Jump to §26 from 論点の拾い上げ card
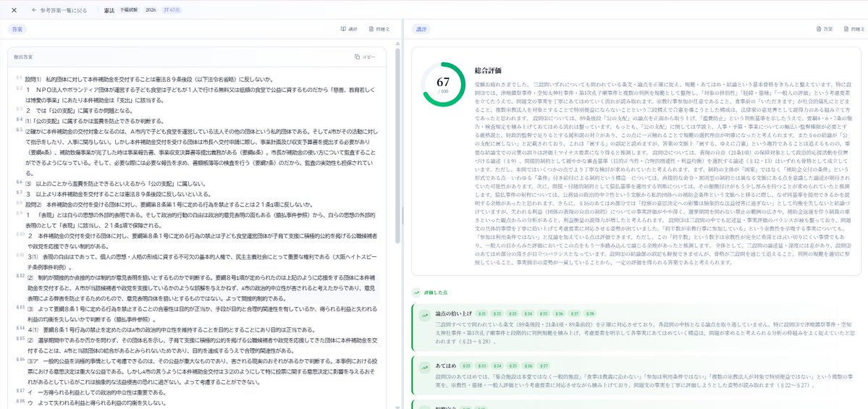868x409 pixels. pos(560,313)
